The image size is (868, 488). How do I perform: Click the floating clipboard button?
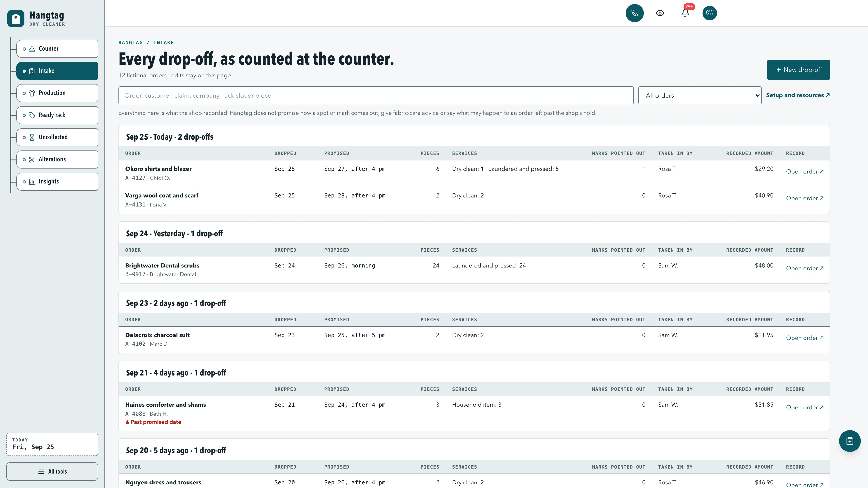(849, 441)
